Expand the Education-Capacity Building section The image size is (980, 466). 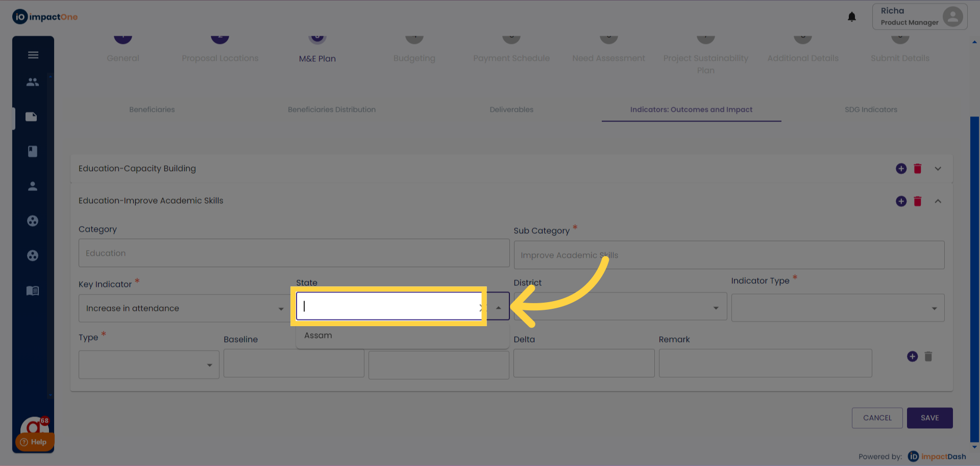(x=938, y=168)
